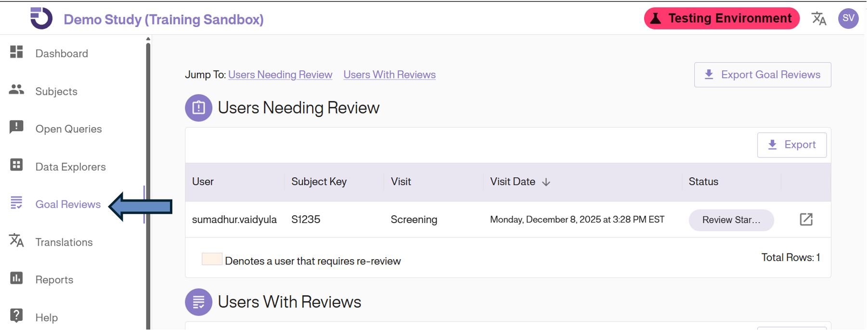Jump to Users Needing Review link
868x330 pixels.
280,75
